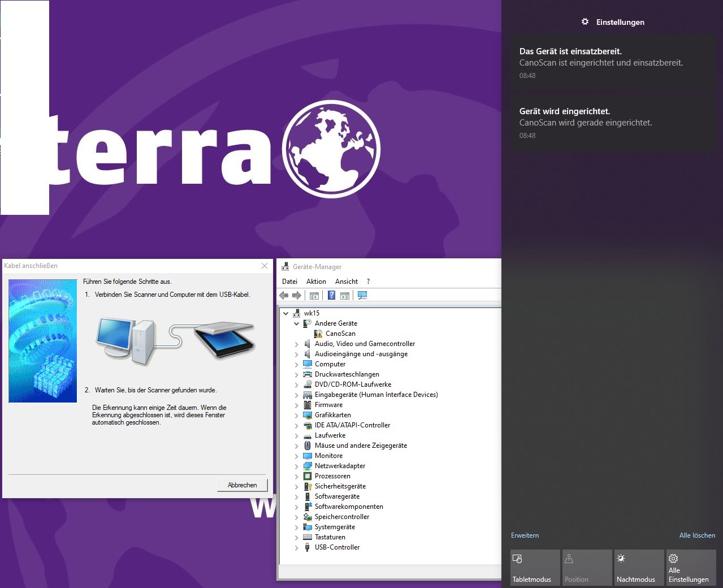
Task: Click the Abbrechen button
Action: pos(242,485)
